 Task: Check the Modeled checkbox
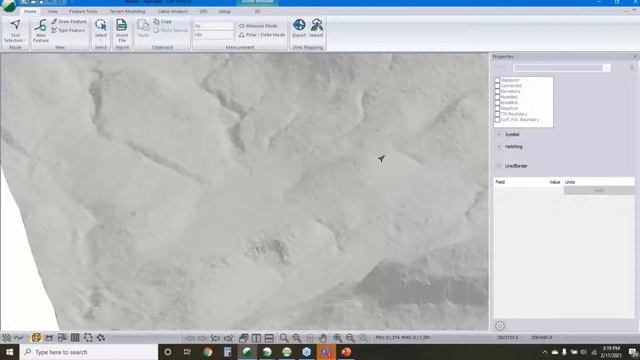tap(497, 97)
